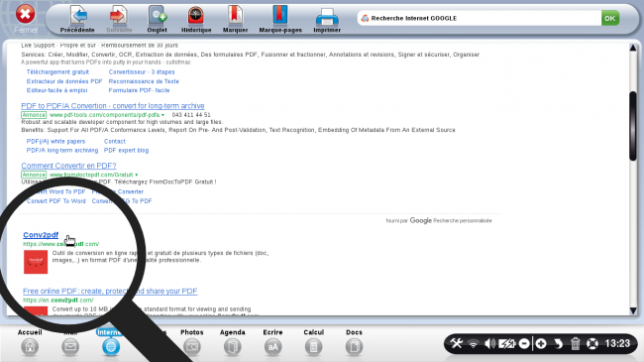644x362 pixels.
Task: Open the trash bin icon
Action: pos(575,343)
